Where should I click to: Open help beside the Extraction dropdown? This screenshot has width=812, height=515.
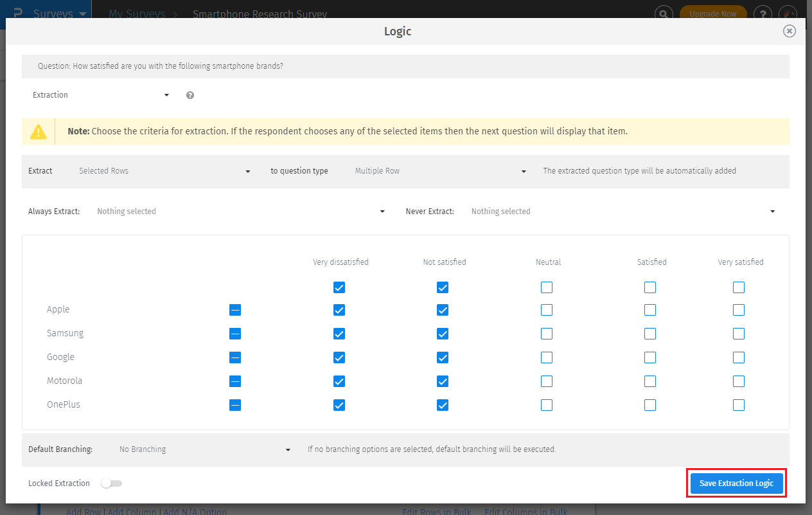190,95
